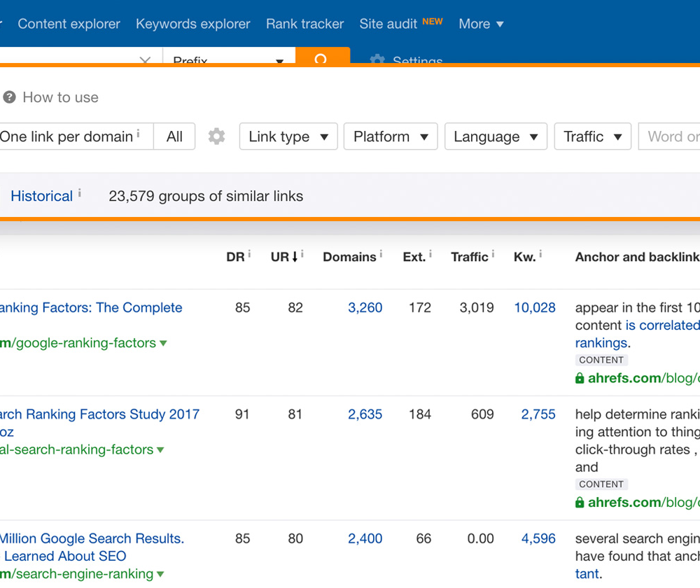The width and height of the screenshot is (700, 588).
Task: Enable One link per domain mode
Action: click(x=76, y=136)
